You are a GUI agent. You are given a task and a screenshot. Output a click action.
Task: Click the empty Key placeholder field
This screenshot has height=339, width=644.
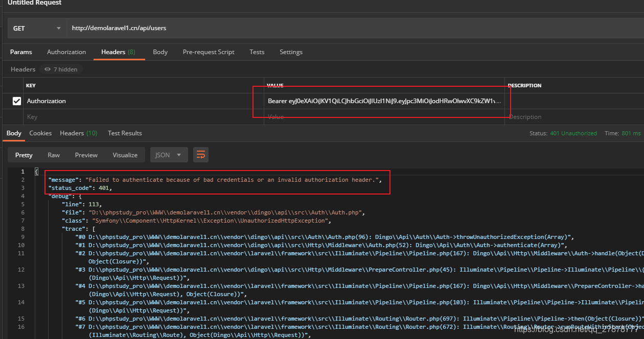(144, 117)
